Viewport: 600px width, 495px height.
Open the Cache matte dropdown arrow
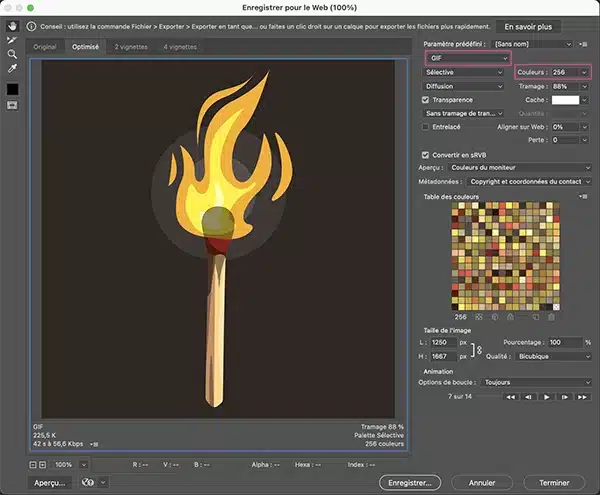pos(584,100)
